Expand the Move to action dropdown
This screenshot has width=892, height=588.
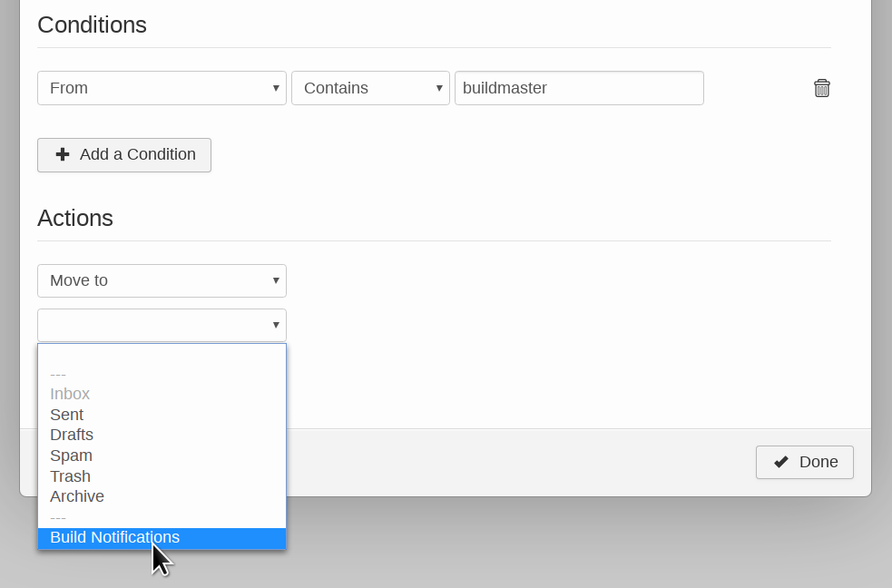tap(162, 280)
